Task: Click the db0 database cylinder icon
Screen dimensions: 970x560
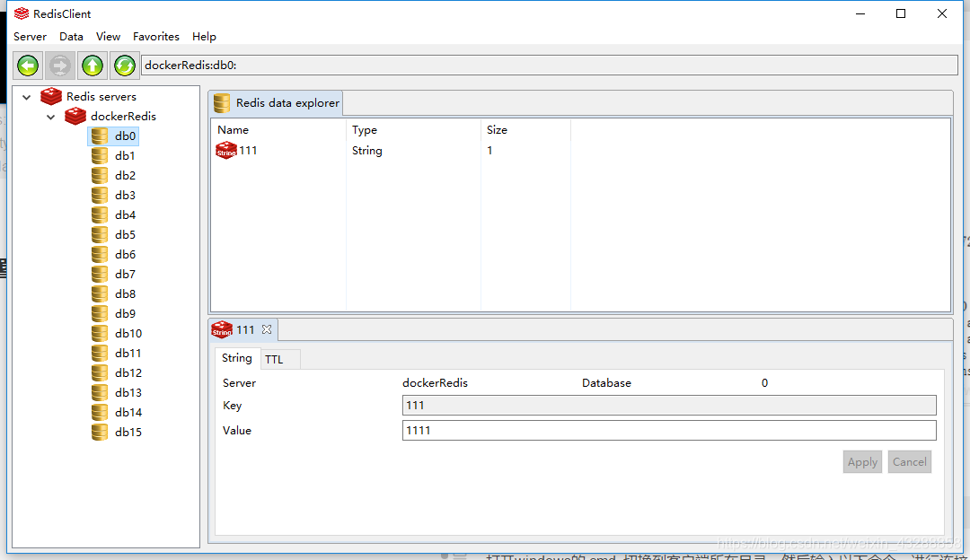Action: 100,136
